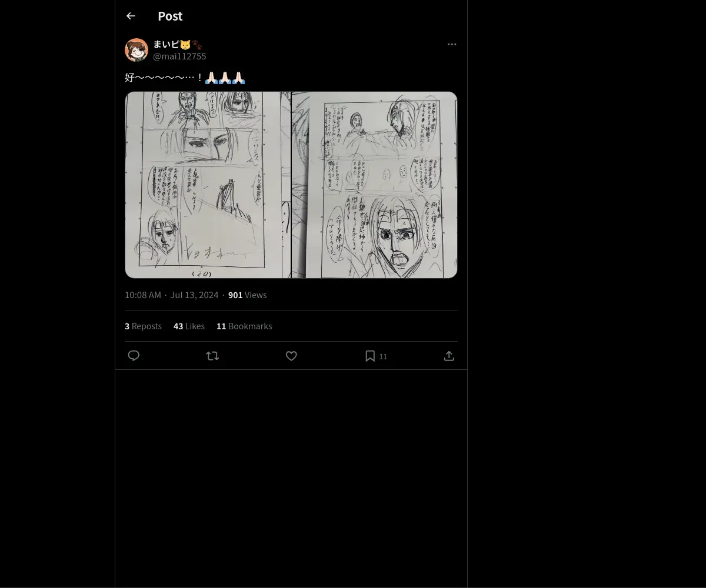Click the reply speech bubble icon
This screenshot has height=588, width=706.
134,356
